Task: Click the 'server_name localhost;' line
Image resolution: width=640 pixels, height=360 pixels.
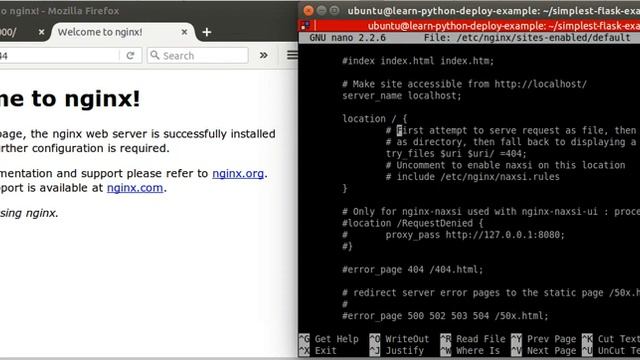Action: click(x=402, y=96)
